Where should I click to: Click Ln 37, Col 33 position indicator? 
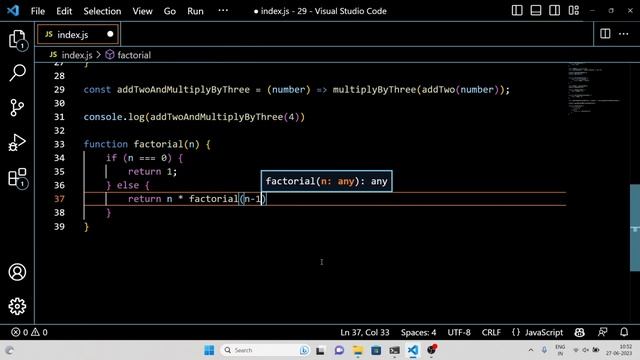click(x=364, y=332)
